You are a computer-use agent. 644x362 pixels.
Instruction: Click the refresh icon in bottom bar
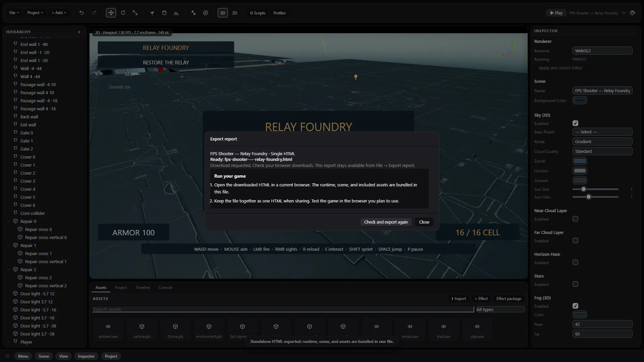pos(7,356)
